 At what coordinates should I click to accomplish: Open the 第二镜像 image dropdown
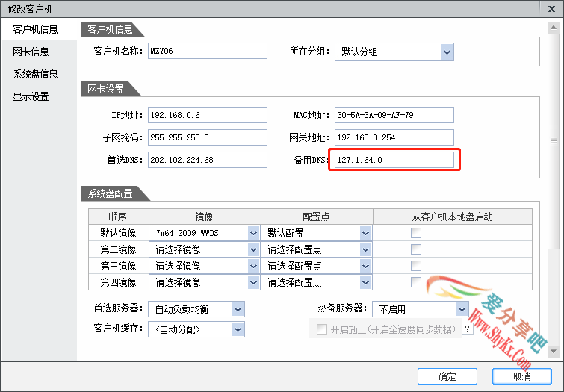(x=204, y=249)
